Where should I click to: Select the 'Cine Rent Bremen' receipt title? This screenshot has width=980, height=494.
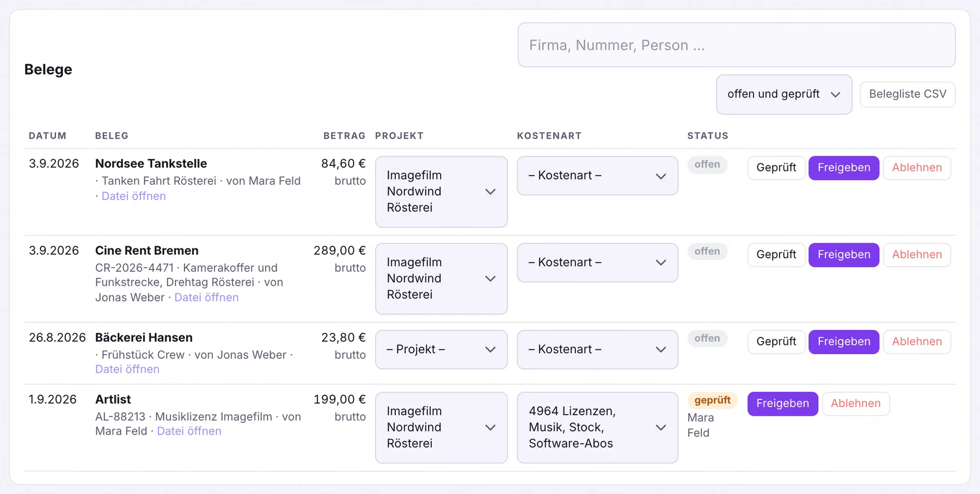[147, 251]
